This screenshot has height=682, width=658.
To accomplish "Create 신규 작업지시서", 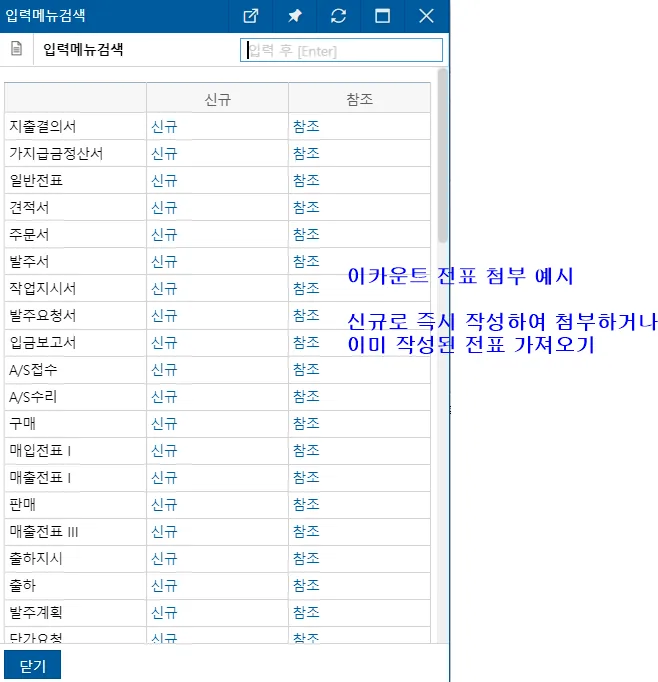I will pyautogui.click(x=164, y=289).
